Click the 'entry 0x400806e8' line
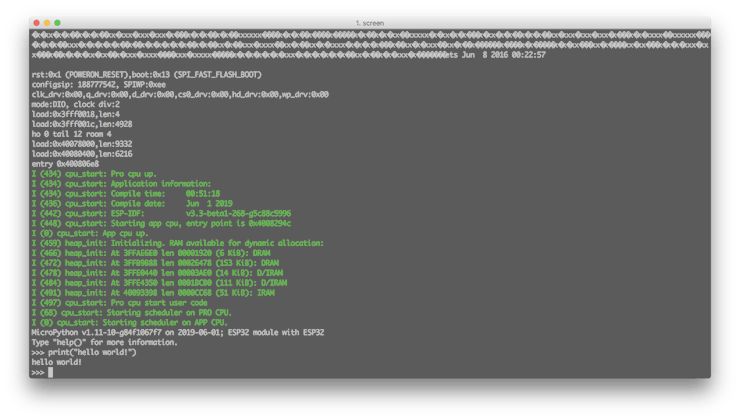Screen dimensions: 740x420 65,164
